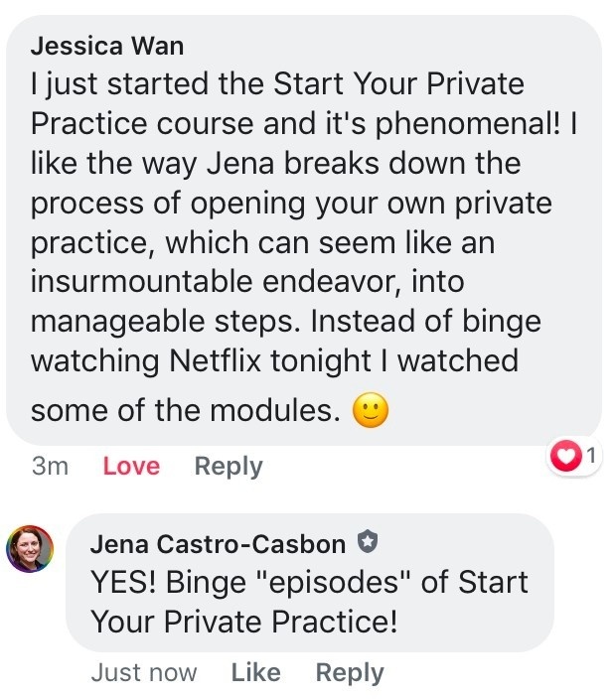Reply to Jessica Wan's comment

point(229,467)
